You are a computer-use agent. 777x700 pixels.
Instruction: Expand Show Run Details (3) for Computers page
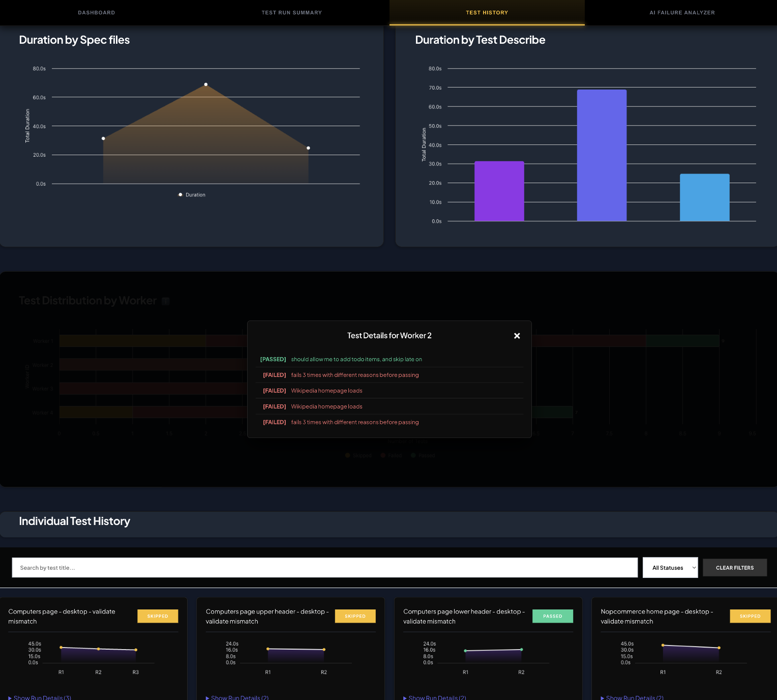click(x=40, y=697)
